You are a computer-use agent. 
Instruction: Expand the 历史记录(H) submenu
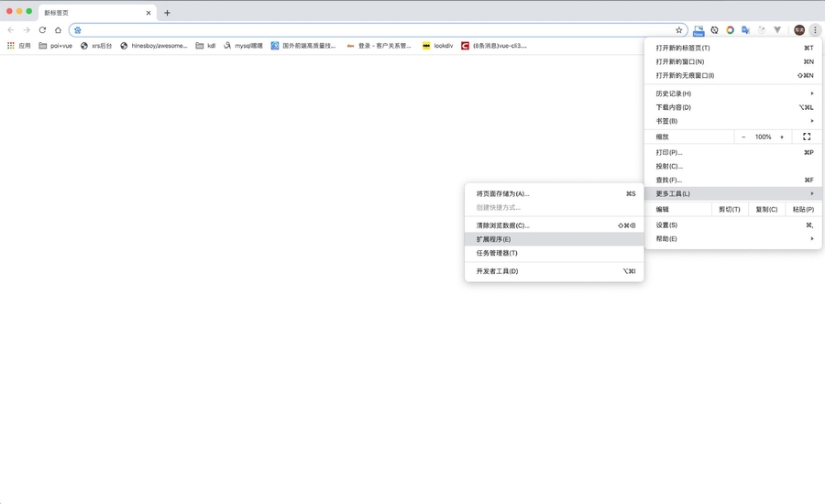733,93
